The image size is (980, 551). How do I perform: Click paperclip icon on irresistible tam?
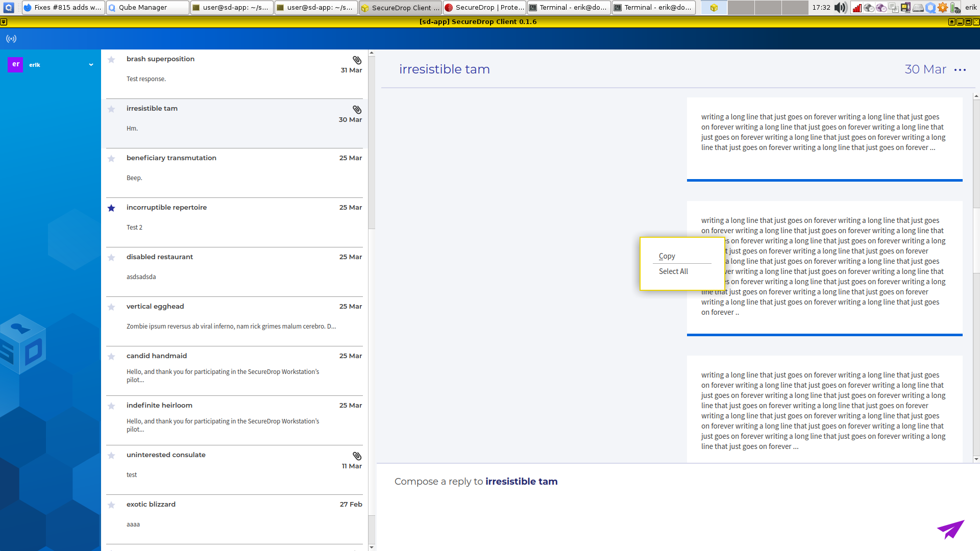tap(357, 110)
